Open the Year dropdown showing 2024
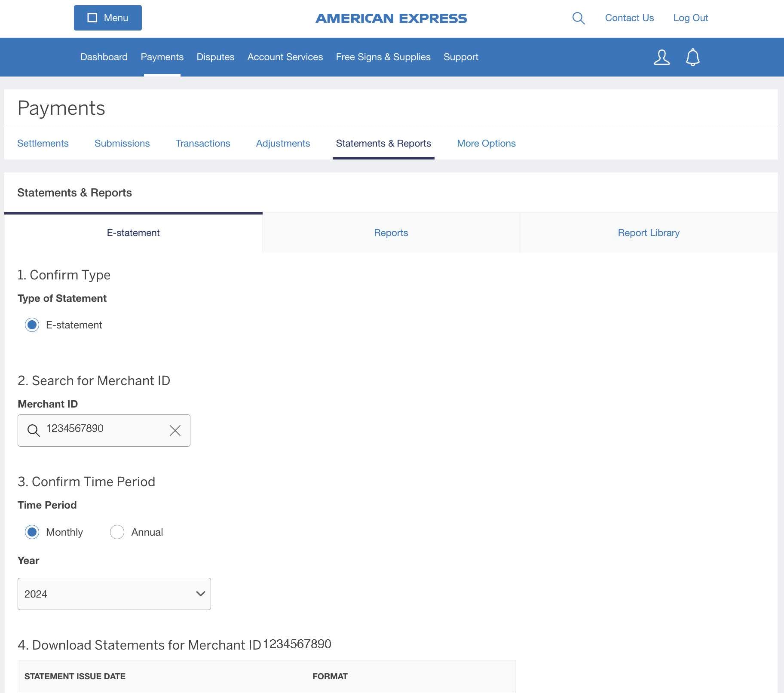This screenshot has height=693, width=784. coord(114,594)
